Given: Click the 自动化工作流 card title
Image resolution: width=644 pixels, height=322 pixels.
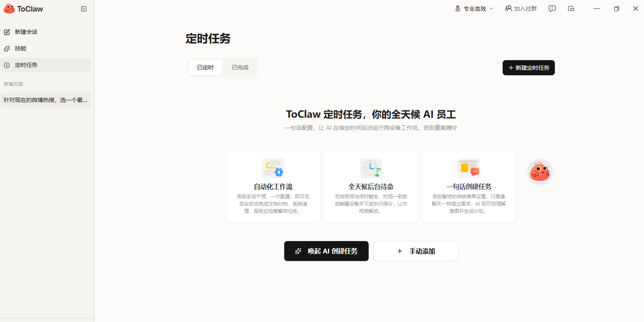Looking at the screenshot, I should 273,187.
